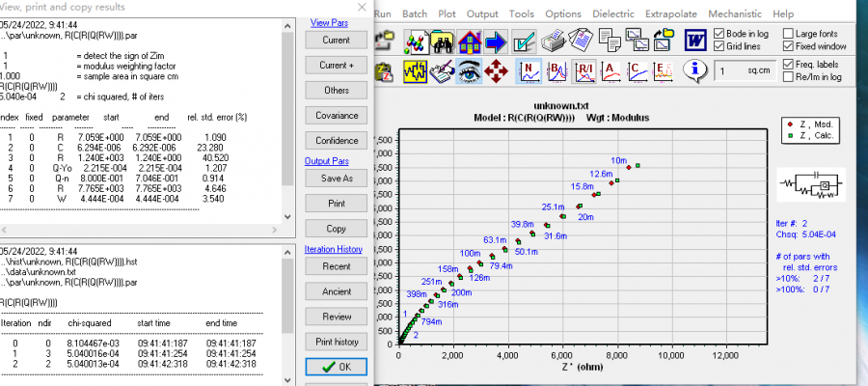Viewport: 868px width, 386px height.
Task: Click the info speech bubble icon
Action: (x=695, y=70)
